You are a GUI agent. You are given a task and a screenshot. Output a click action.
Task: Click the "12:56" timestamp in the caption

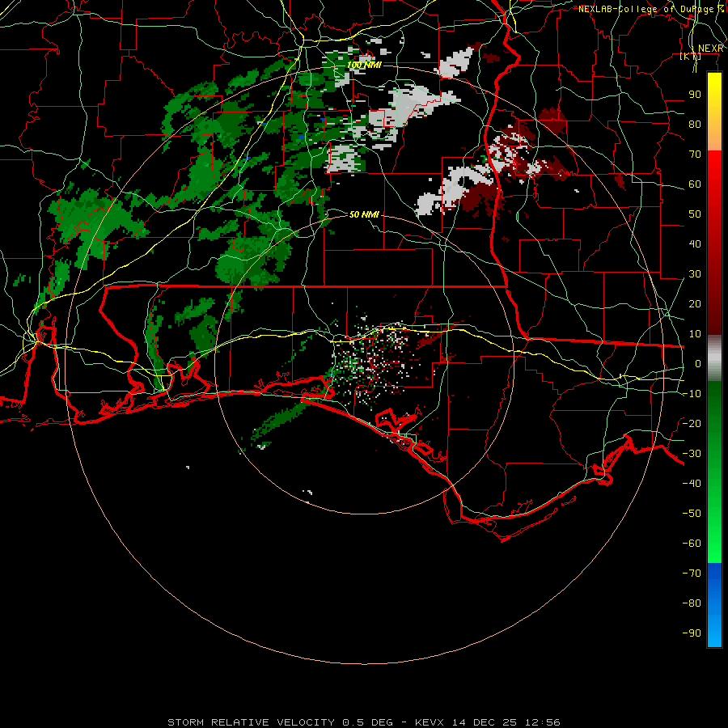point(543,722)
